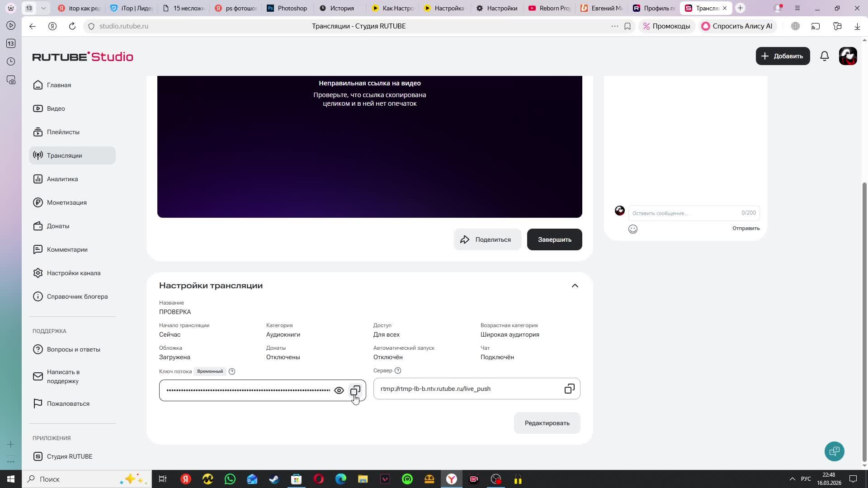Click the server help question icon
Image resolution: width=868 pixels, height=488 pixels.
(398, 371)
